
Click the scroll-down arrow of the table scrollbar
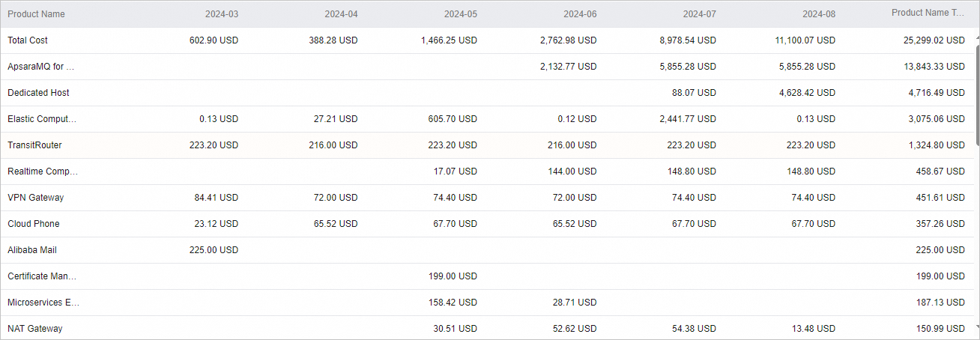(x=976, y=327)
